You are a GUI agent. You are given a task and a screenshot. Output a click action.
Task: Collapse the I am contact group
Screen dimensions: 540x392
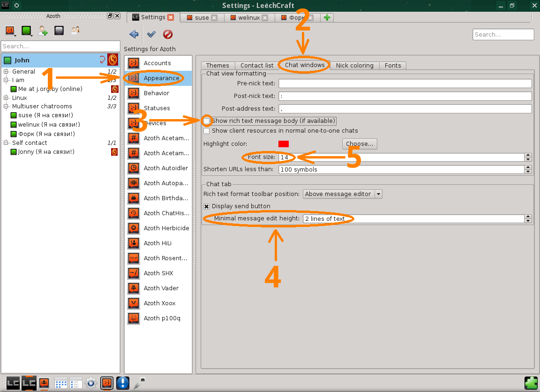coord(6,80)
